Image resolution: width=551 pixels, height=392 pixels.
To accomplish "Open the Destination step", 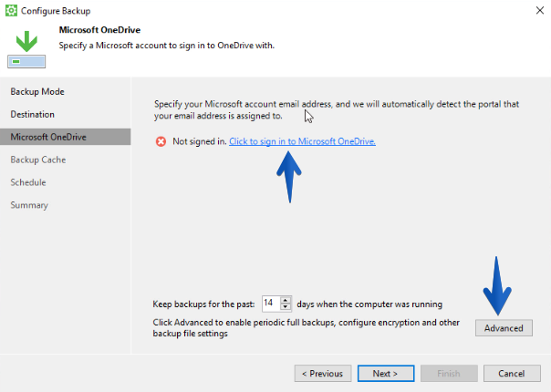I will [x=32, y=115].
